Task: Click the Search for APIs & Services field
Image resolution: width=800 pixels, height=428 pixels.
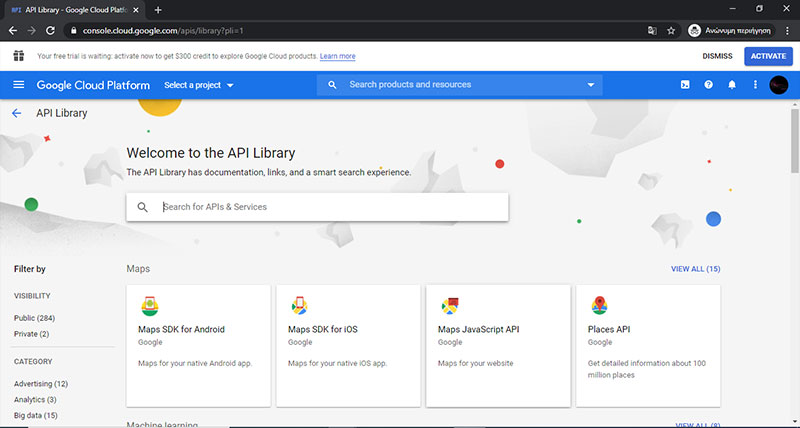Action: [x=330, y=207]
